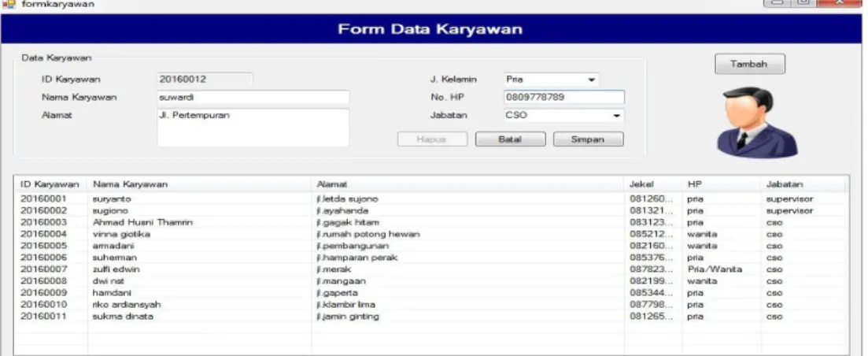Click address jl.pembangunan
Viewport: 868px width, 356px height.
352,246
